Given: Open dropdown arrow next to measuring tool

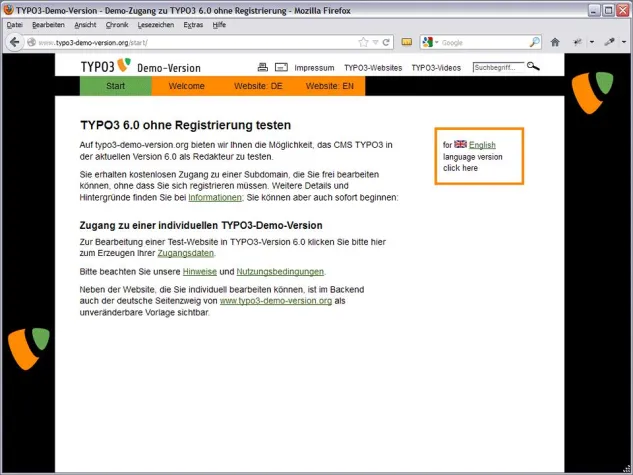Looking at the screenshot, I should tap(592, 42).
